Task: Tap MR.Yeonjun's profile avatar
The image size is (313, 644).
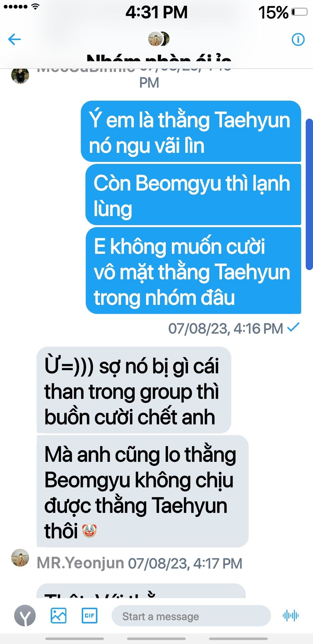Action: [x=20, y=558]
